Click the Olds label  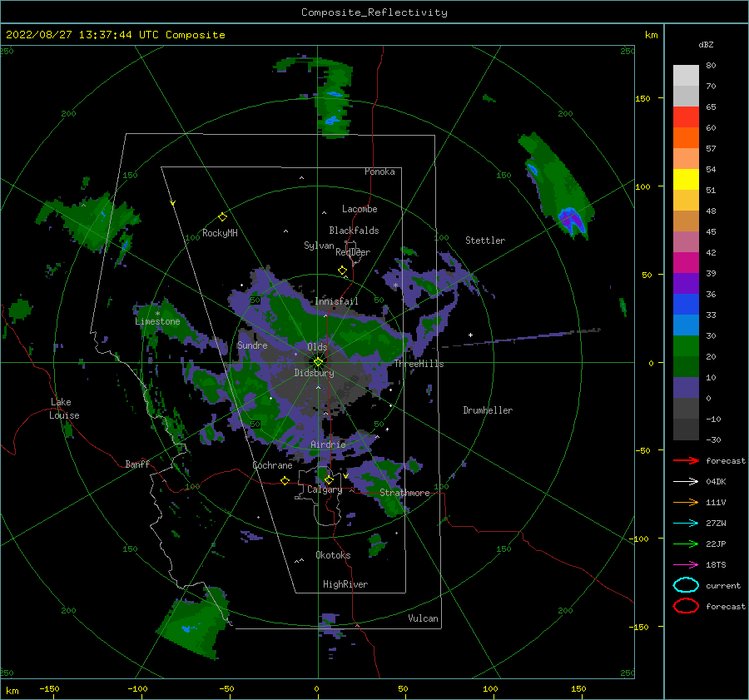tap(317, 347)
